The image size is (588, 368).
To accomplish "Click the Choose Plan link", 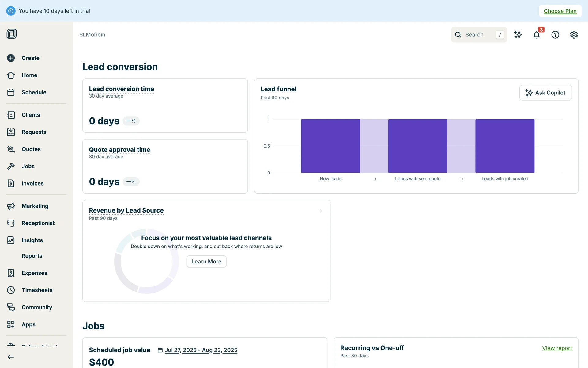I will pos(560,11).
